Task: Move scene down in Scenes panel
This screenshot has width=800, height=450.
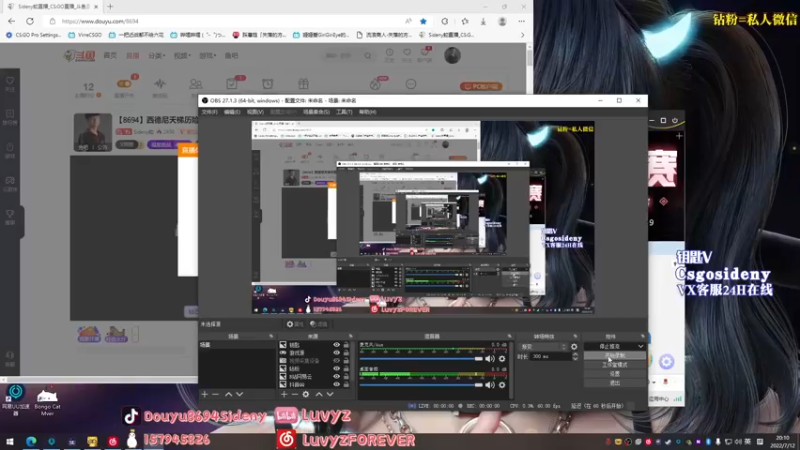Action: pyautogui.click(x=240, y=394)
